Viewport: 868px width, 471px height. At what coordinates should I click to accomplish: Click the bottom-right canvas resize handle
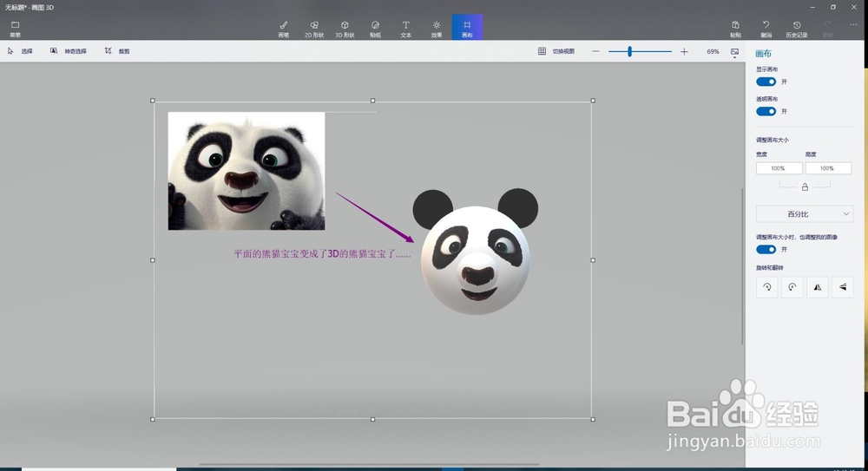(593, 420)
